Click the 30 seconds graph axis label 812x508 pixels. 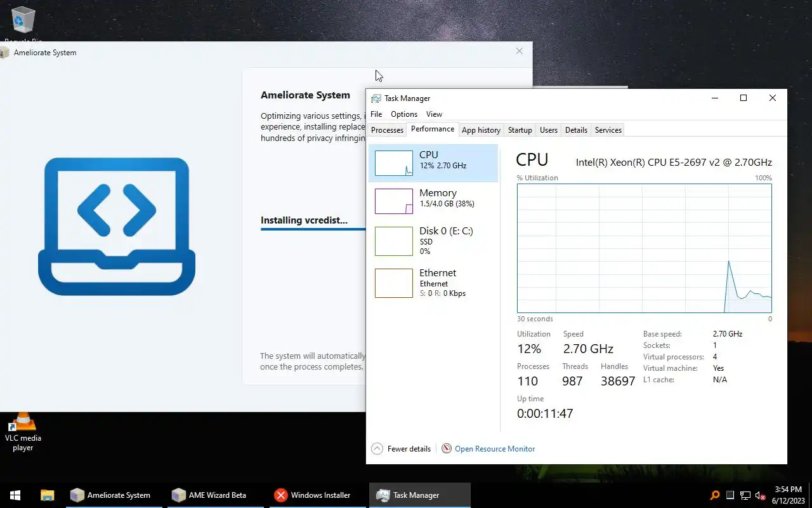tap(535, 319)
